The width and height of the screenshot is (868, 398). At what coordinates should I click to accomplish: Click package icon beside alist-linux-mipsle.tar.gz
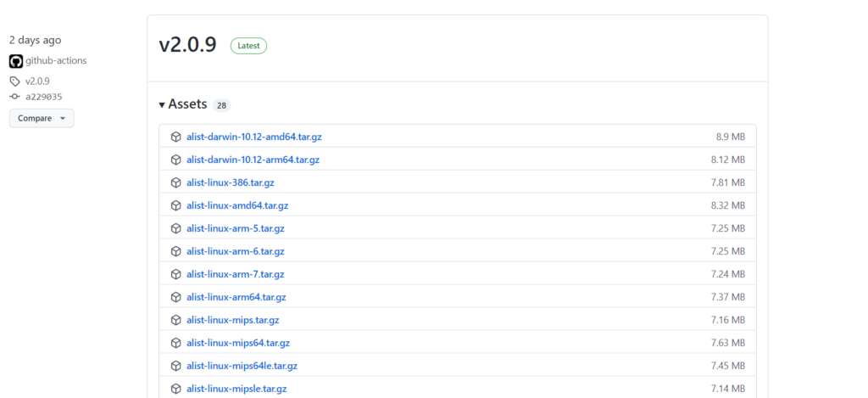pyautogui.click(x=176, y=389)
